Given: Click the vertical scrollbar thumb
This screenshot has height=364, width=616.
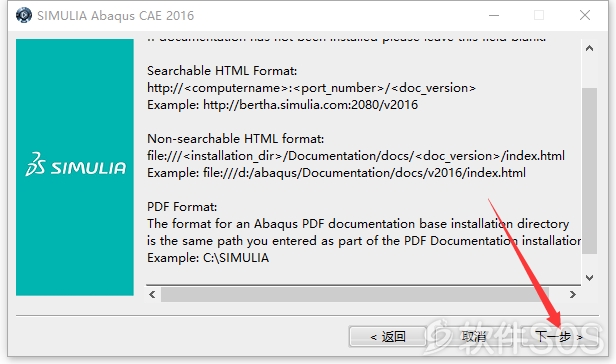Looking at the screenshot, I should coord(589,171).
